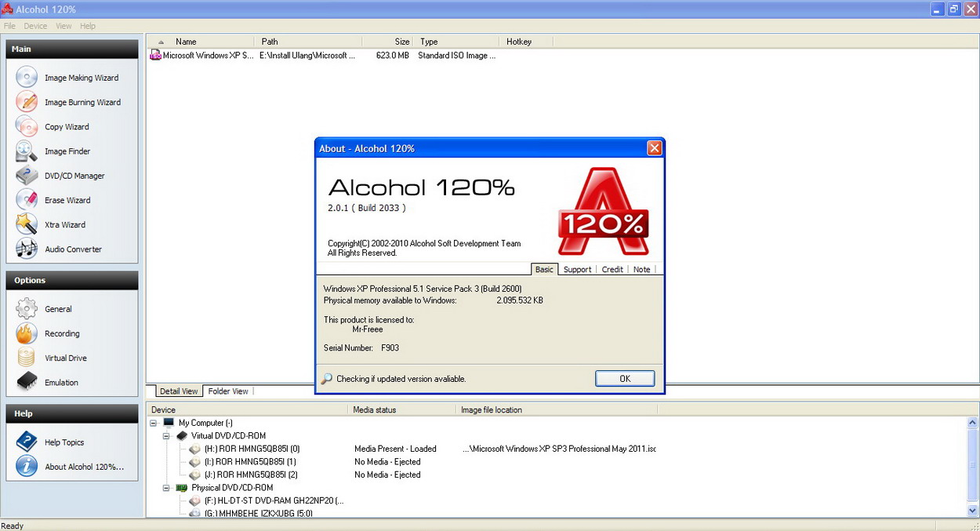Image resolution: width=980 pixels, height=531 pixels.
Task: Click the Hotkey column header
Action: pos(526,42)
